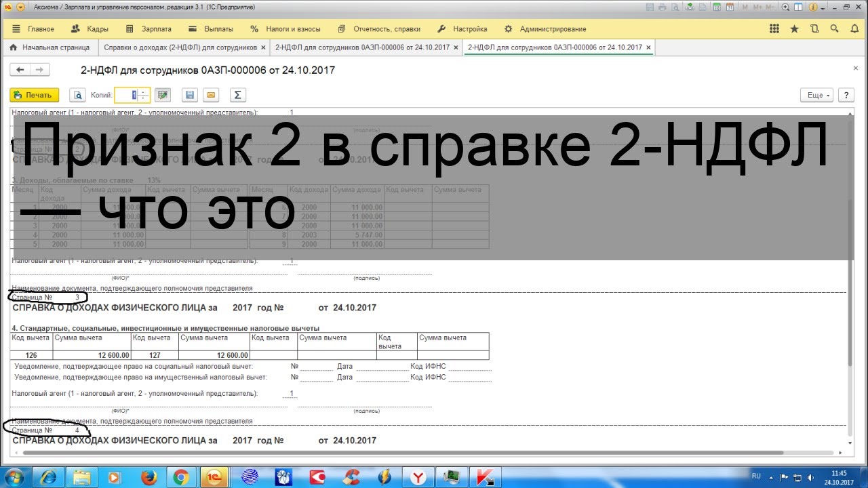Screen dimensions: 868x488
Task: Select deduction code cell 126
Action: [31, 355]
